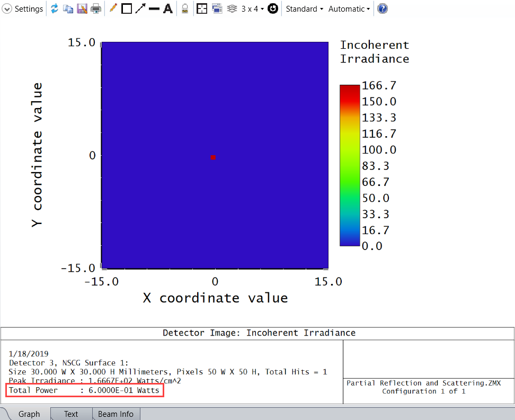This screenshot has height=420, width=515.
Task: Switch to the Beam Info tab
Action: 116,414
